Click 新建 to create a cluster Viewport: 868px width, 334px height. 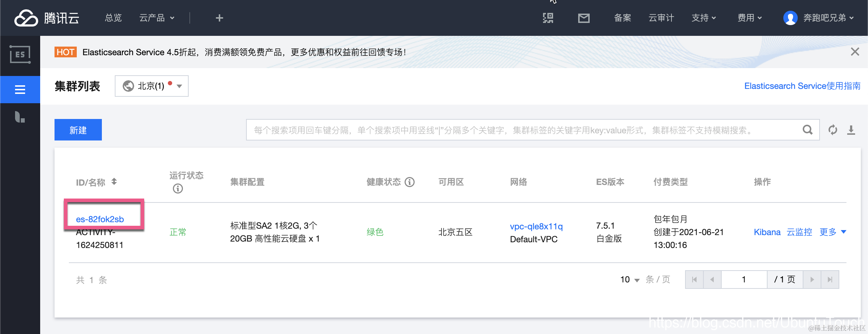[x=78, y=130]
